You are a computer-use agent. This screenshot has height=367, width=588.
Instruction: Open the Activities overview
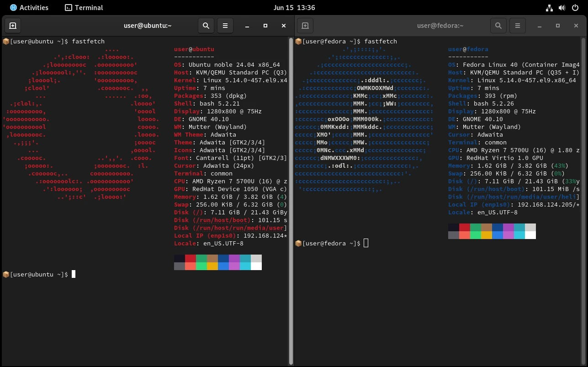click(29, 8)
